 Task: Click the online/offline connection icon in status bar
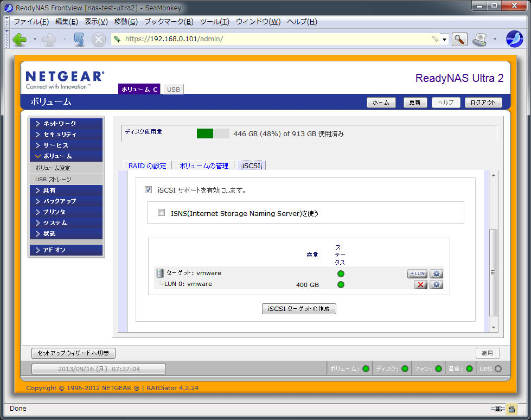497,409
